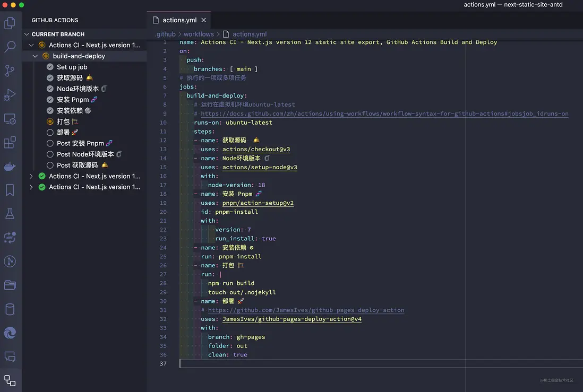Open the Explorer files icon in activity bar

pyautogui.click(x=10, y=23)
